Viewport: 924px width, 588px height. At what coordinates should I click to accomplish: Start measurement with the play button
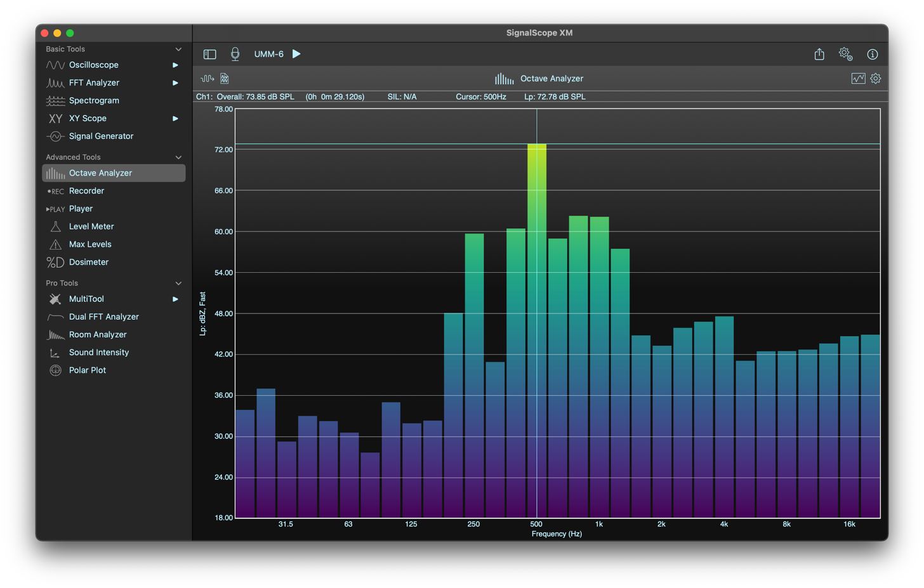tap(296, 54)
